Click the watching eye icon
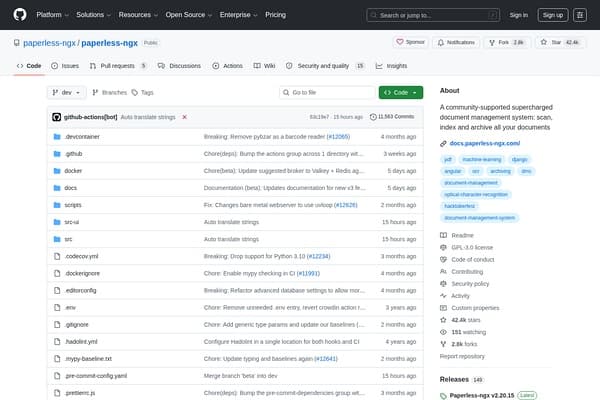 tap(443, 332)
